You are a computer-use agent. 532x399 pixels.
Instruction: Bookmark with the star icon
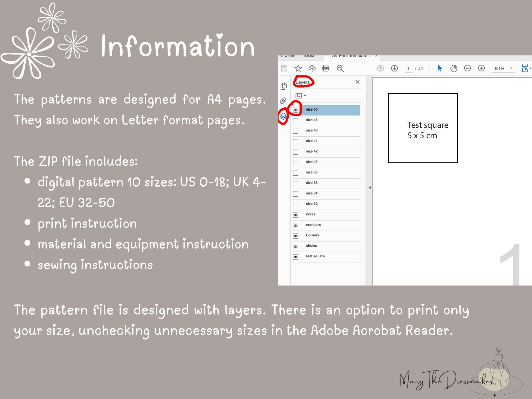(298, 68)
